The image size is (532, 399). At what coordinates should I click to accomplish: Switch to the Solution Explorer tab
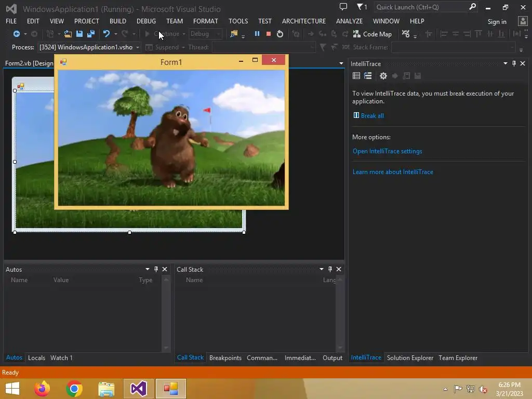coord(410,357)
